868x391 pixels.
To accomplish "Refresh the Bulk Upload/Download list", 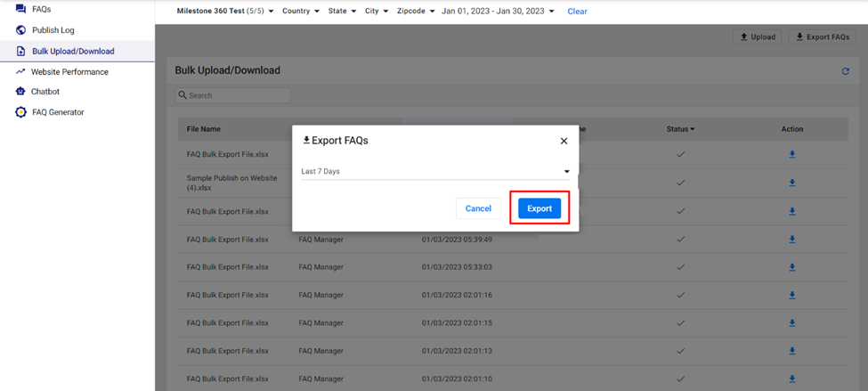I will point(846,71).
